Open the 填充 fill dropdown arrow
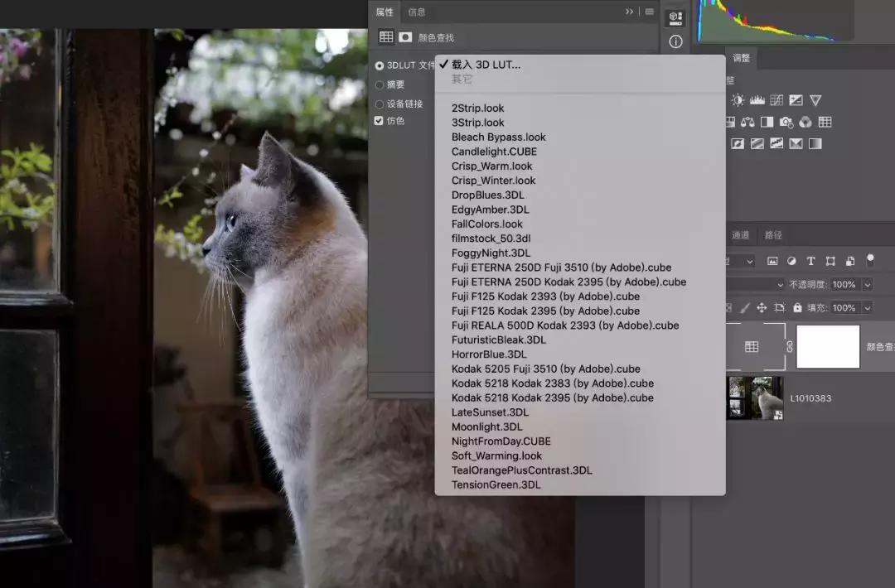 pyautogui.click(x=868, y=307)
